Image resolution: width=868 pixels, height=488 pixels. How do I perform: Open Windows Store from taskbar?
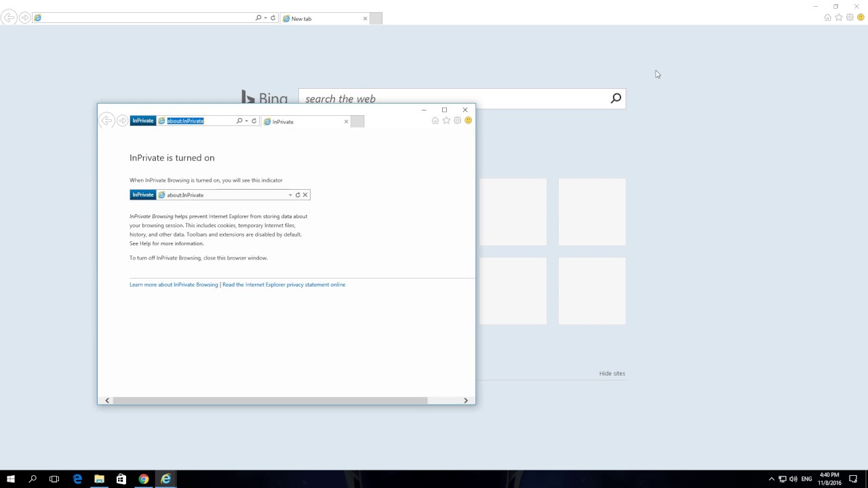[121, 479]
